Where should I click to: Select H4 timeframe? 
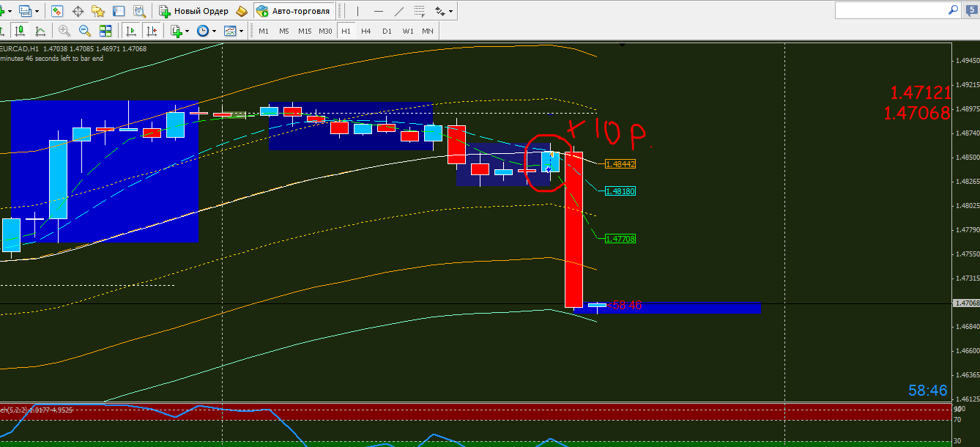click(x=366, y=31)
